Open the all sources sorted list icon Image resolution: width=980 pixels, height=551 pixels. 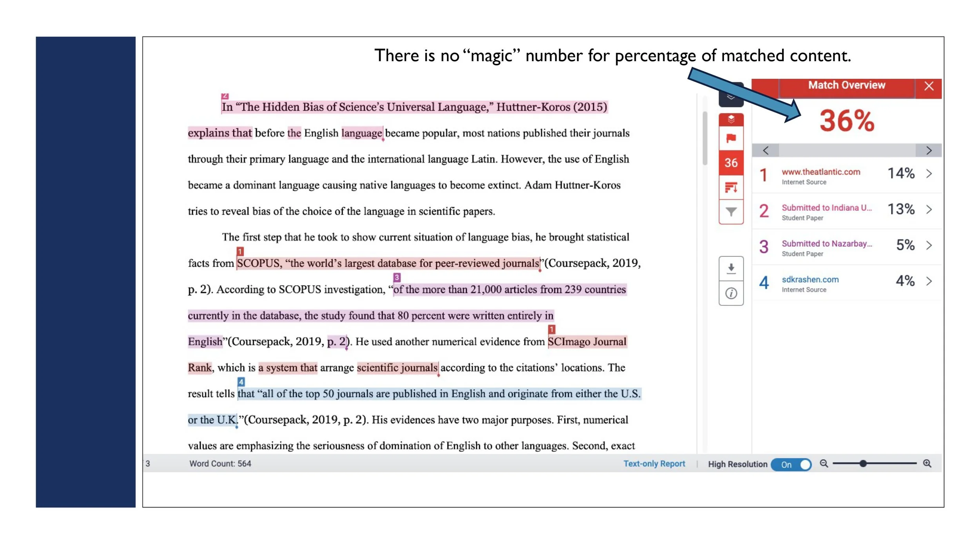click(x=731, y=188)
